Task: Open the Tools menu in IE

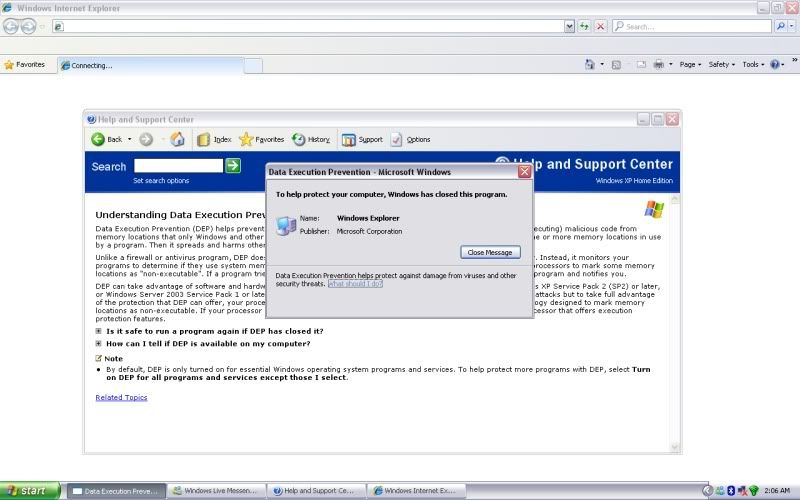Action: (x=753, y=64)
